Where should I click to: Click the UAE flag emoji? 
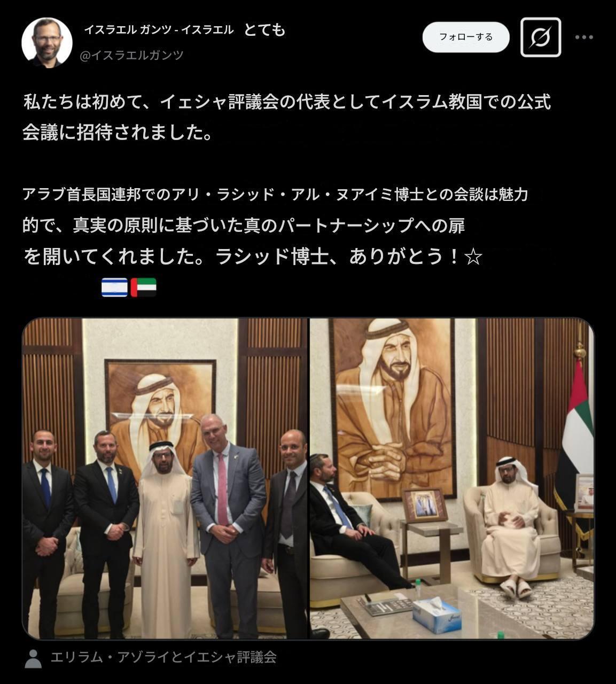point(144,287)
